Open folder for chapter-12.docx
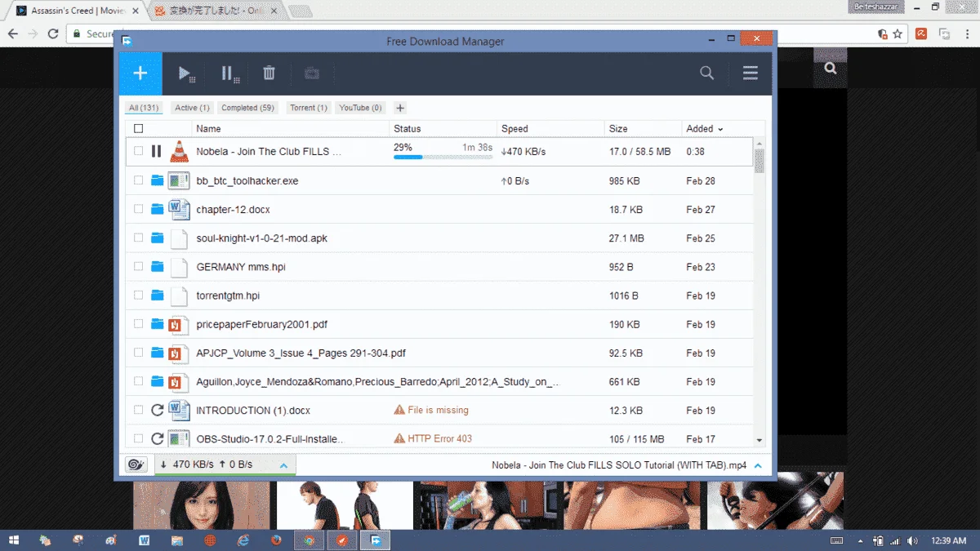980x551 pixels. coord(158,209)
